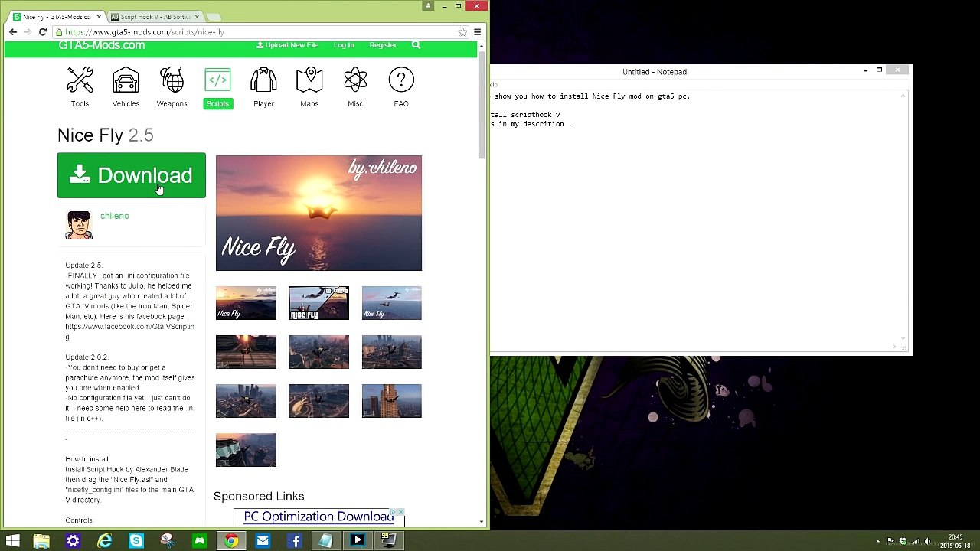Screen dimensions: 980x551
Task: Open the Snipping Tool taskbar icon
Action: pyautogui.click(x=168, y=541)
